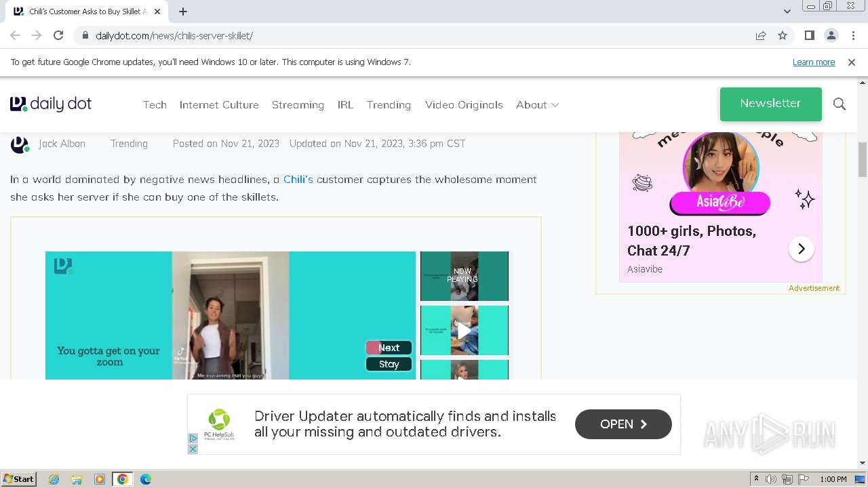
Task: Click author avatar icon
Action: [20, 144]
